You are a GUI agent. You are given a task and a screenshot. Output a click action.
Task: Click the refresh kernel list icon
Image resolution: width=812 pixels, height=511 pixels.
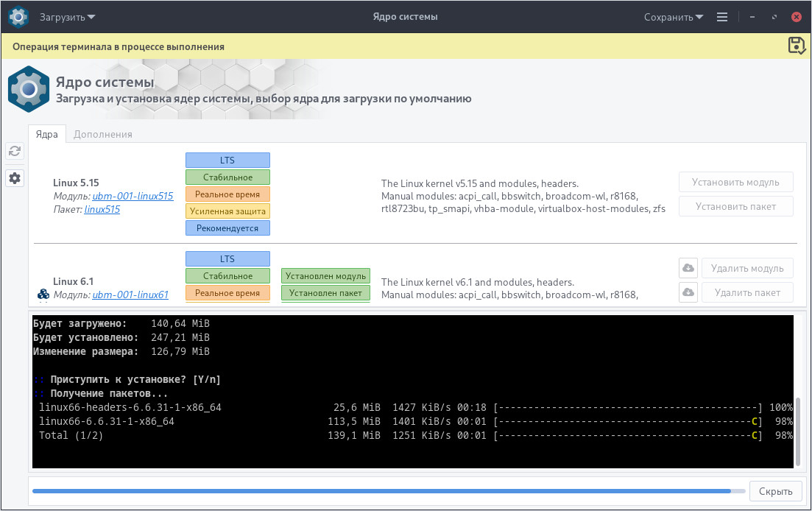coord(15,151)
